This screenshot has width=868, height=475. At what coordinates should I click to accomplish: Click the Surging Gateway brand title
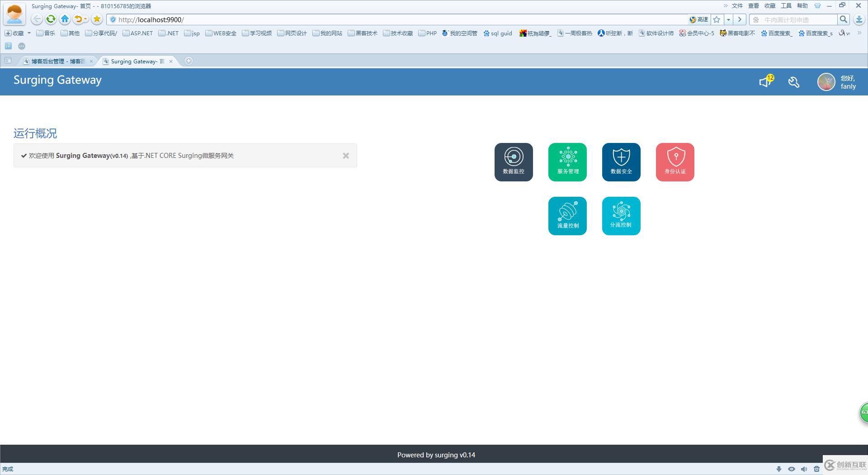[57, 80]
